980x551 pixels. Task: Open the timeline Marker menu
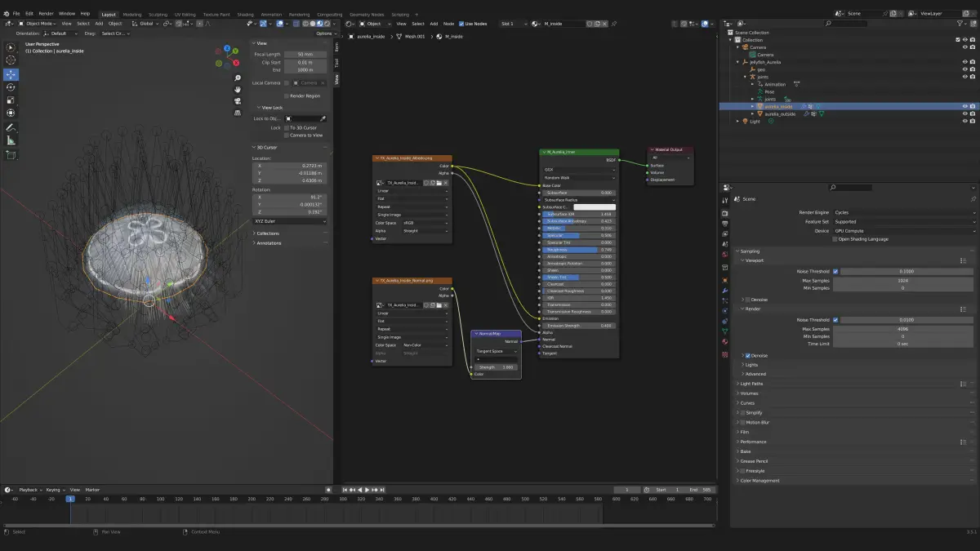[x=92, y=490]
